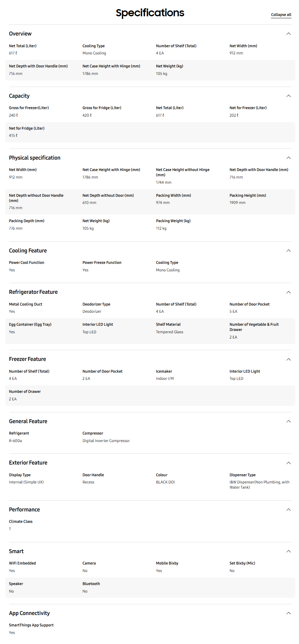This screenshot has width=299, height=644.
Task: Collapse Cooling Feature using its chevron
Action: [x=288, y=250]
